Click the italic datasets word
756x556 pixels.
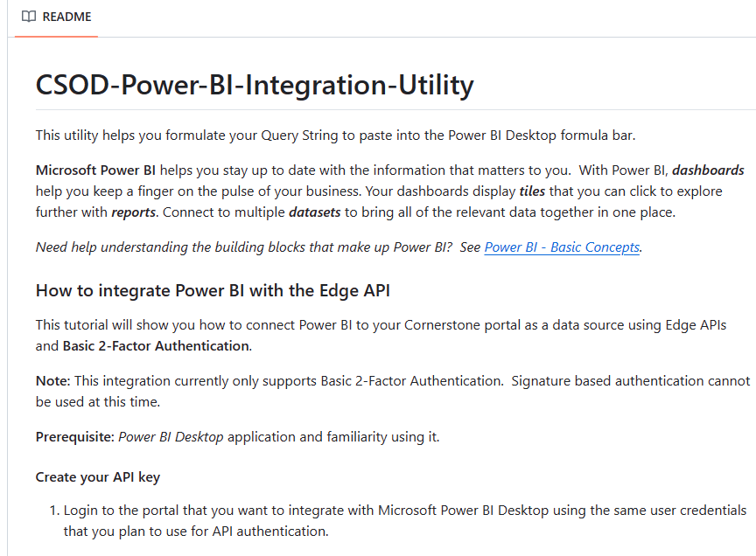(314, 212)
